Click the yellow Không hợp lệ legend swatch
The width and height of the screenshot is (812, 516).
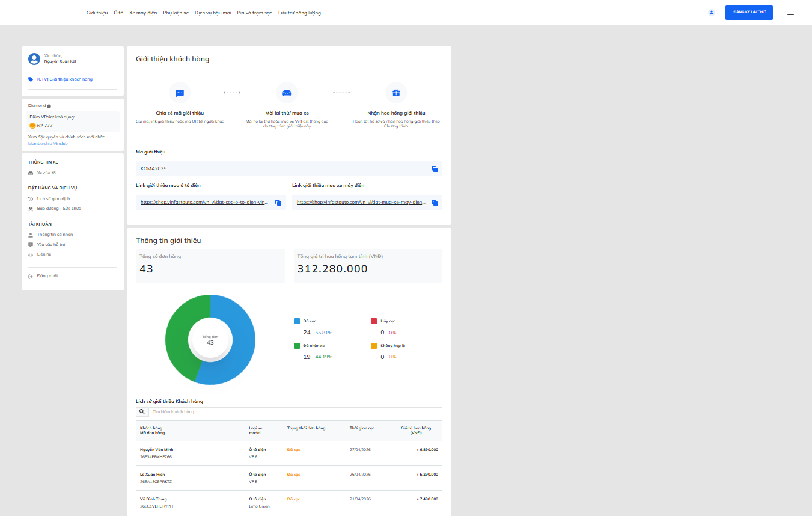click(x=374, y=346)
